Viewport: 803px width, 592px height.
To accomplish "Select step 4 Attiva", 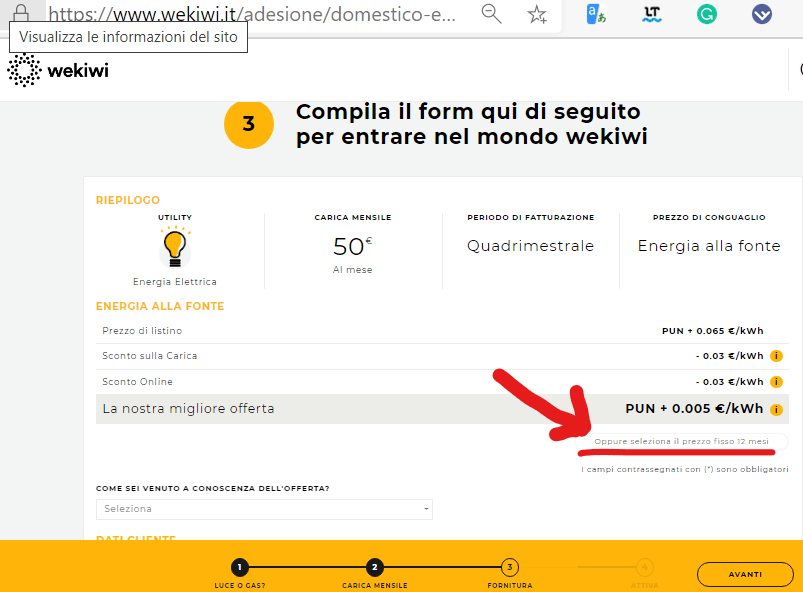I will pyautogui.click(x=645, y=567).
